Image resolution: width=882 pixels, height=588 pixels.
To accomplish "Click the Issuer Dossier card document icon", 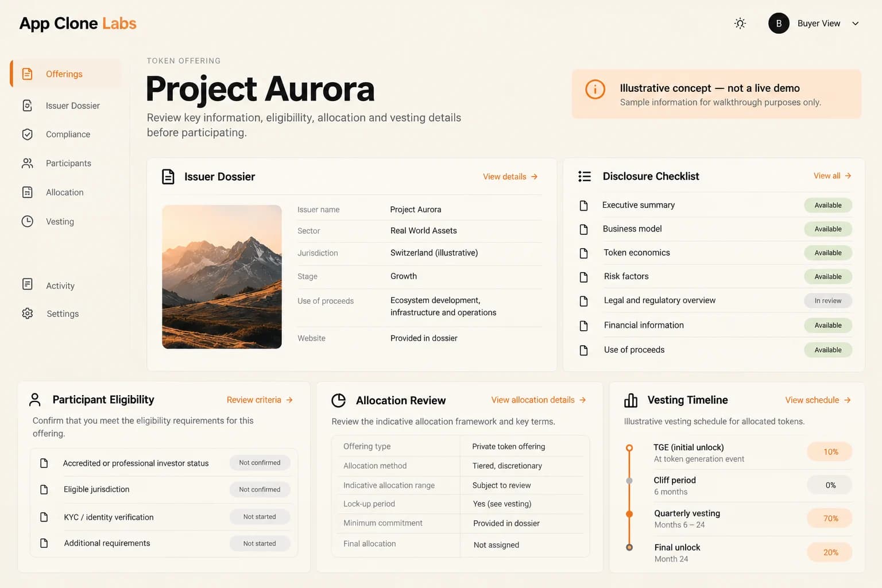I will (168, 177).
